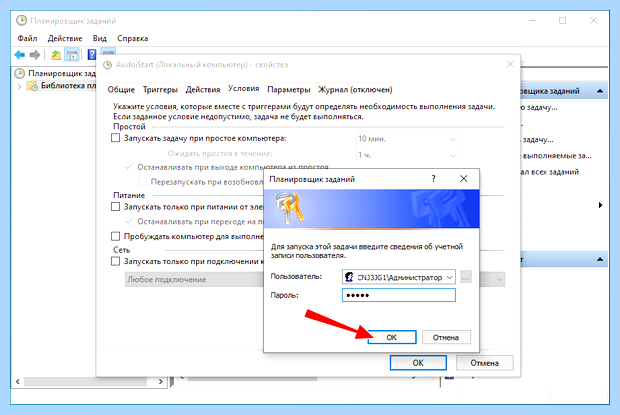Open the Пользователь account dropdown
This screenshot has width=620, height=415.
(399, 277)
